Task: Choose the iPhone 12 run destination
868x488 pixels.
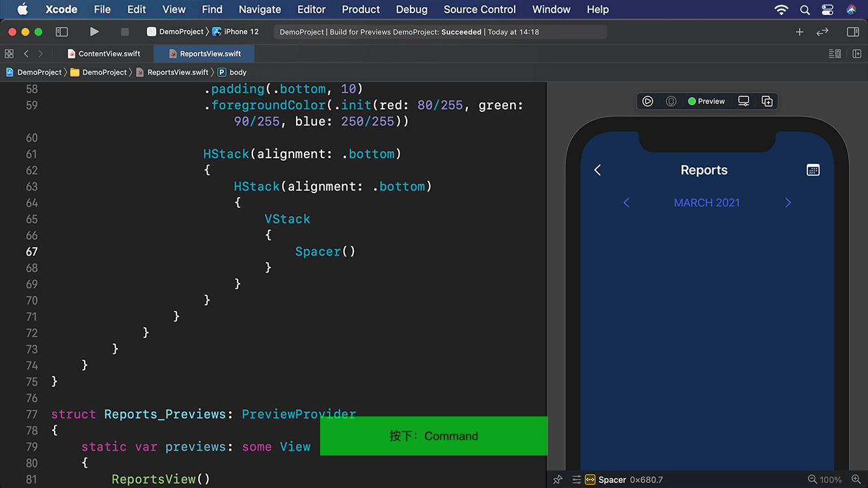Action: coord(236,31)
